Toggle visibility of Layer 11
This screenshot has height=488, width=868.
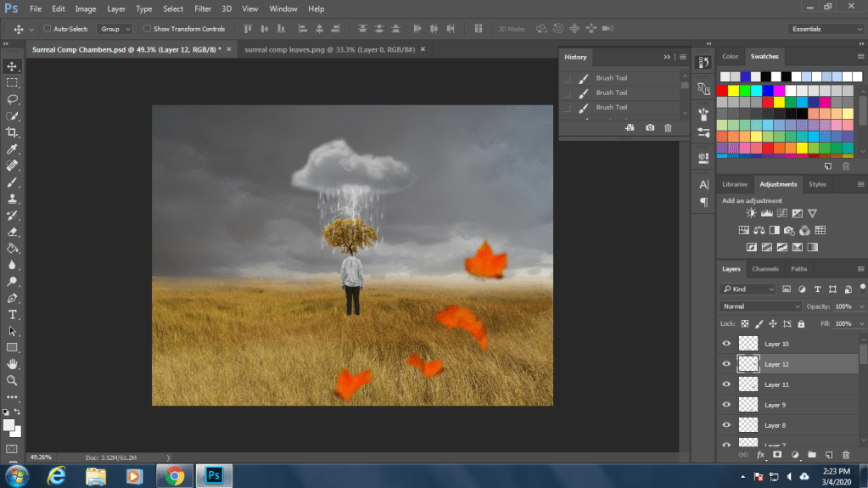click(x=726, y=384)
